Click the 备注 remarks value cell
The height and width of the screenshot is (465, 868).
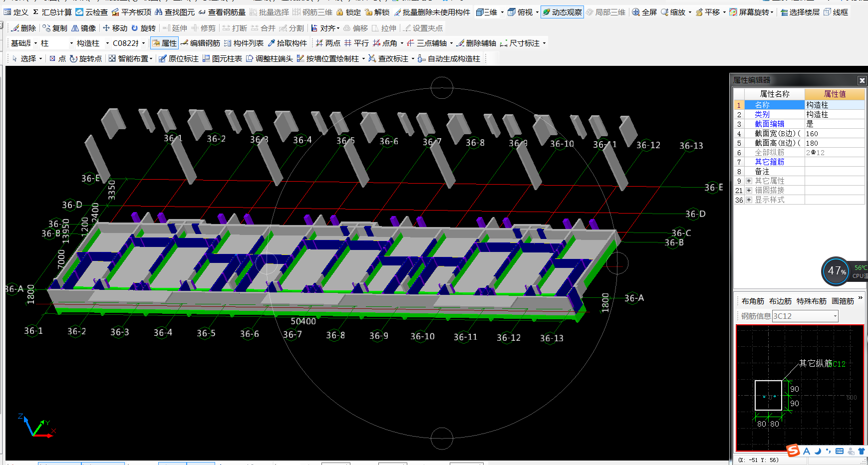[835, 171]
